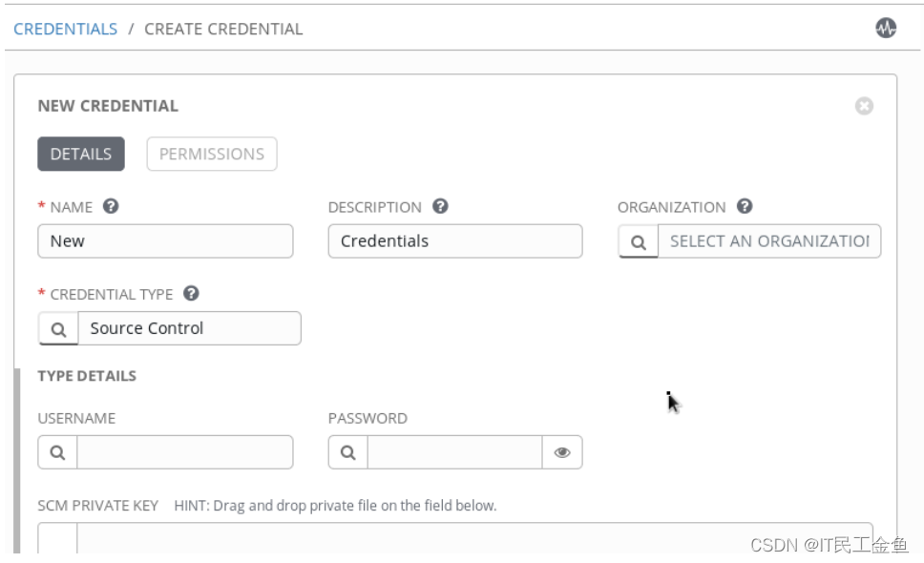The height and width of the screenshot is (563, 924).
Task: Open the organization lookup search
Action: tap(639, 241)
